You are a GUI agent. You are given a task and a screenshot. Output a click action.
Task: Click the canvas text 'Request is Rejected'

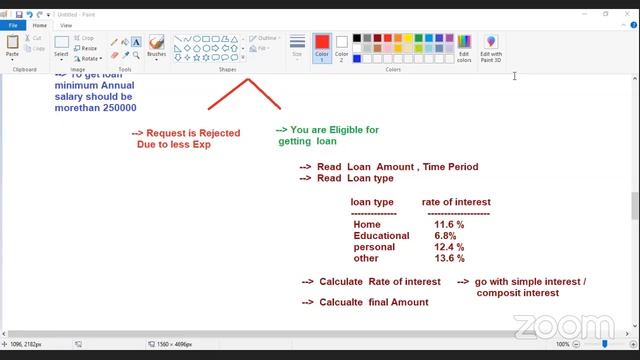[193, 133]
